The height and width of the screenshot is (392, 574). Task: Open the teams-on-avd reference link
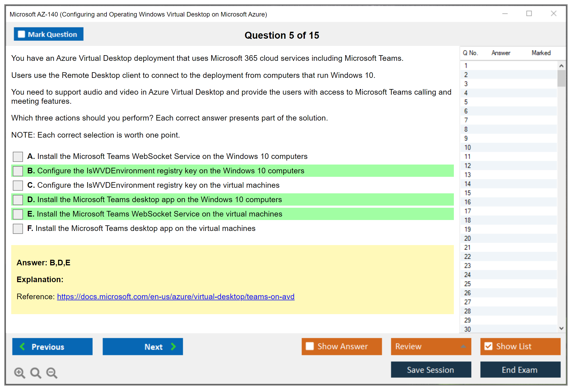[x=176, y=297]
